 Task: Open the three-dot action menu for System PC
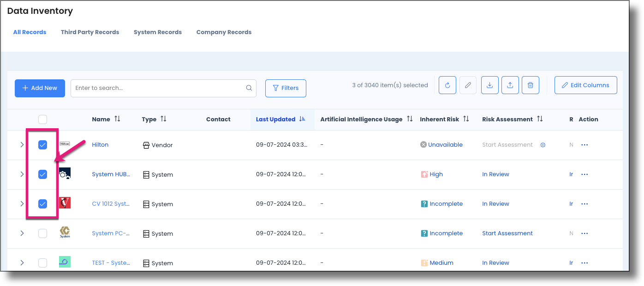coord(584,233)
